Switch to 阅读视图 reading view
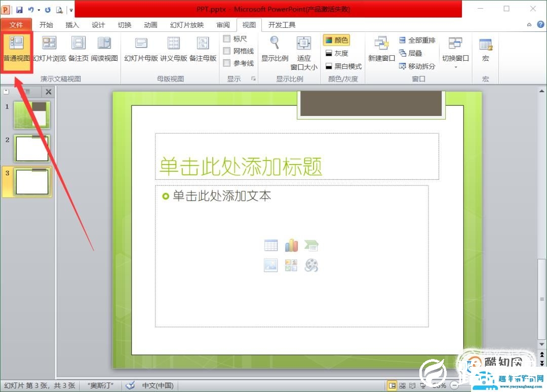This screenshot has width=547, height=392. [x=104, y=50]
